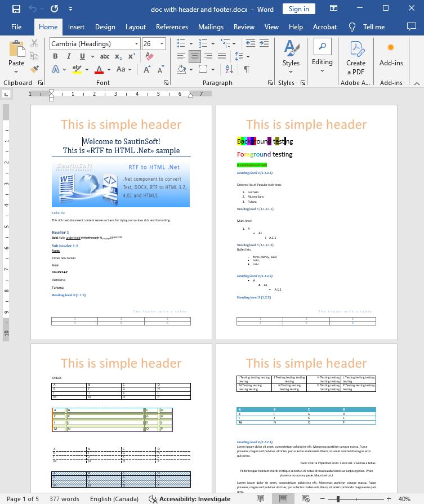The width and height of the screenshot is (424, 504).
Task: Open Customize Quick Access Toolbar arrow
Action: tap(70, 9)
